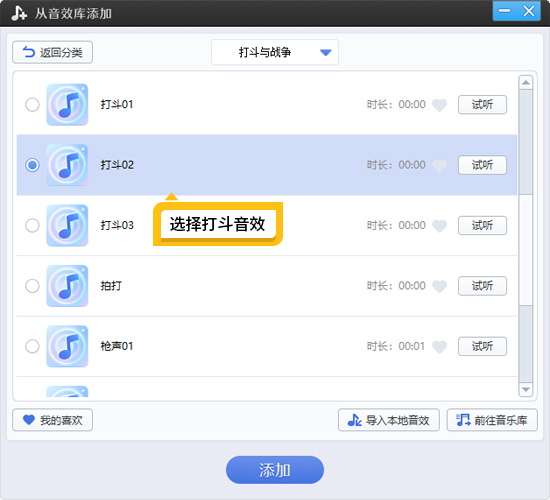
Task: Open 前往音乐库 music library
Action: [492, 420]
